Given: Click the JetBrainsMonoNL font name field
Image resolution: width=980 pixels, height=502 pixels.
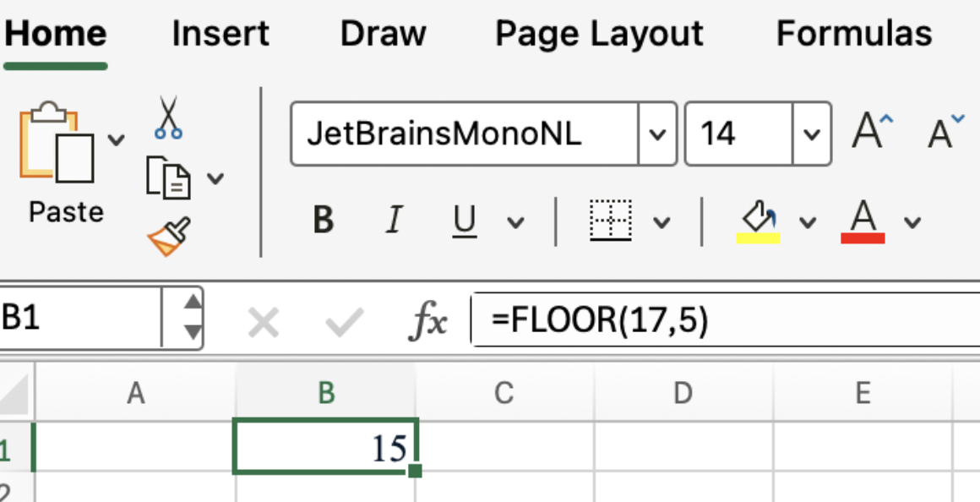Looking at the screenshot, I should (x=465, y=134).
